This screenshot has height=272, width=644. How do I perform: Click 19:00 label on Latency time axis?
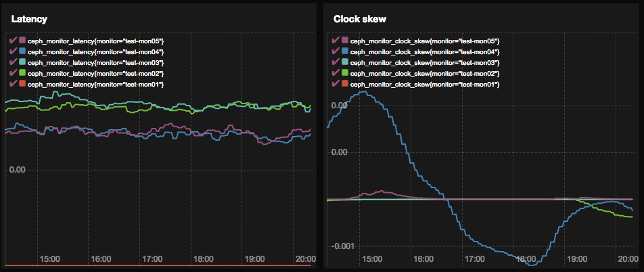[x=254, y=259]
